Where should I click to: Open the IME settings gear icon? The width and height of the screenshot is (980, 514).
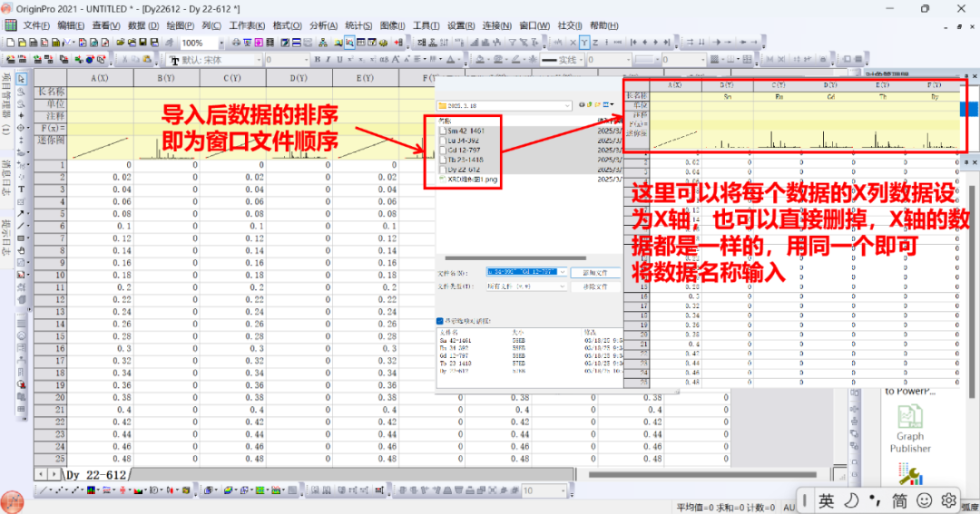949,500
